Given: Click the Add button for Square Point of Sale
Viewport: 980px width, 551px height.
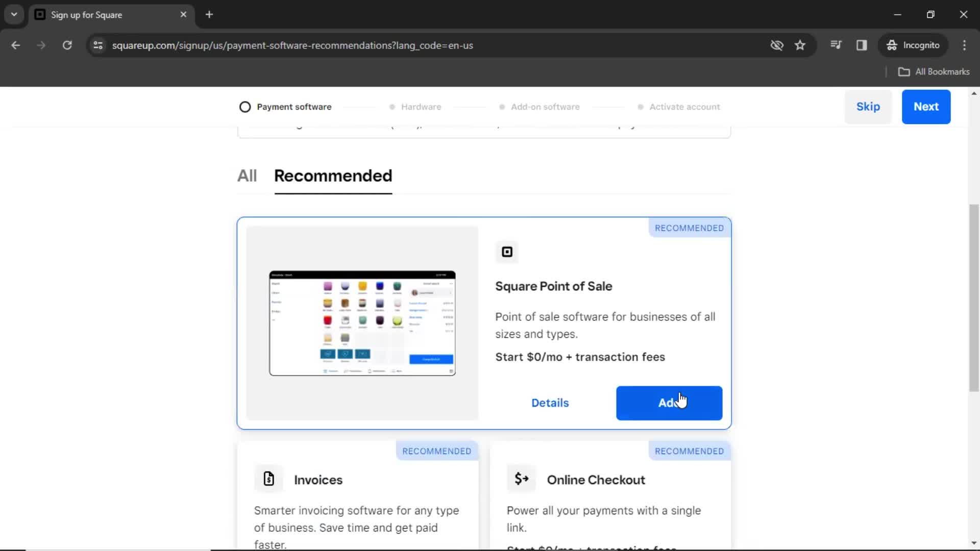Looking at the screenshot, I should tap(669, 403).
